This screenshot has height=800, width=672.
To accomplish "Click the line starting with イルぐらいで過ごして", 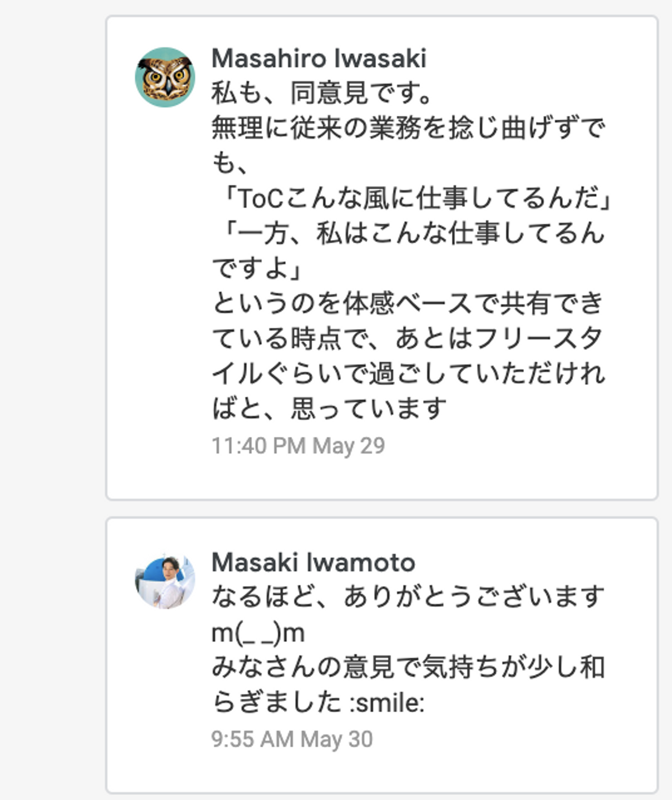I will pyautogui.click(x=408, y=373).
